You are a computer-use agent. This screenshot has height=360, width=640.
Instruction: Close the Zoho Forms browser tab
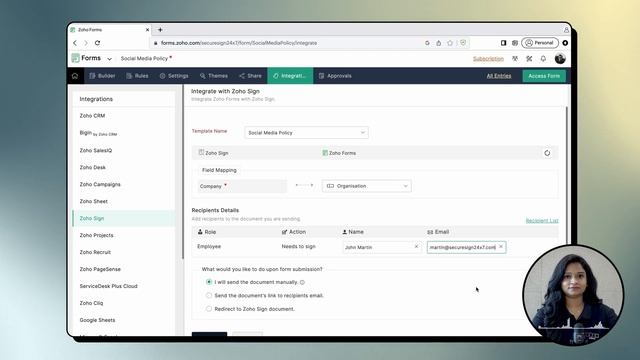click(147, 30)
